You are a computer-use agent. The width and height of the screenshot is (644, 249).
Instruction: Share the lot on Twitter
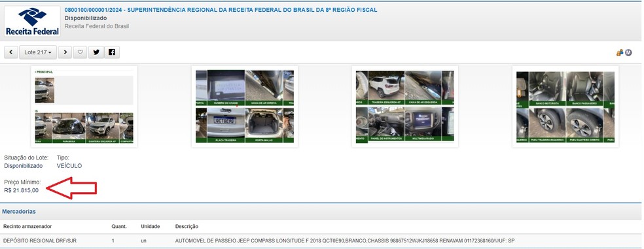click(x=96, y=52)
